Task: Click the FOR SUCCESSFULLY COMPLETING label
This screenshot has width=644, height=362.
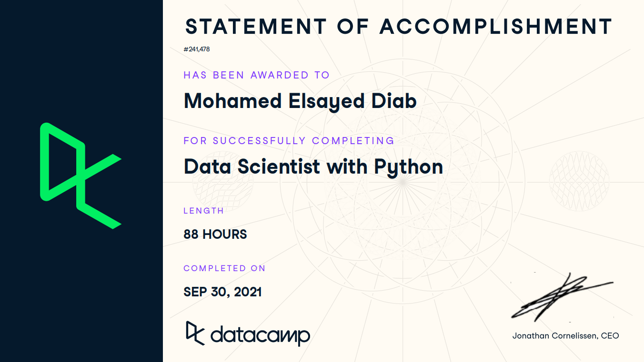Action: point(289,141)
